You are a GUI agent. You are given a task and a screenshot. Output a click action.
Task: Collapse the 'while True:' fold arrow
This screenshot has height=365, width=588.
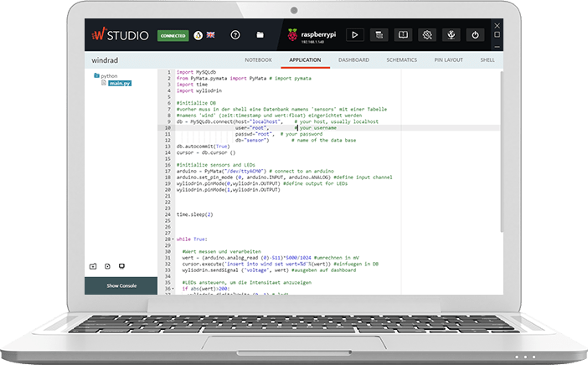click(x=173, y=239)
